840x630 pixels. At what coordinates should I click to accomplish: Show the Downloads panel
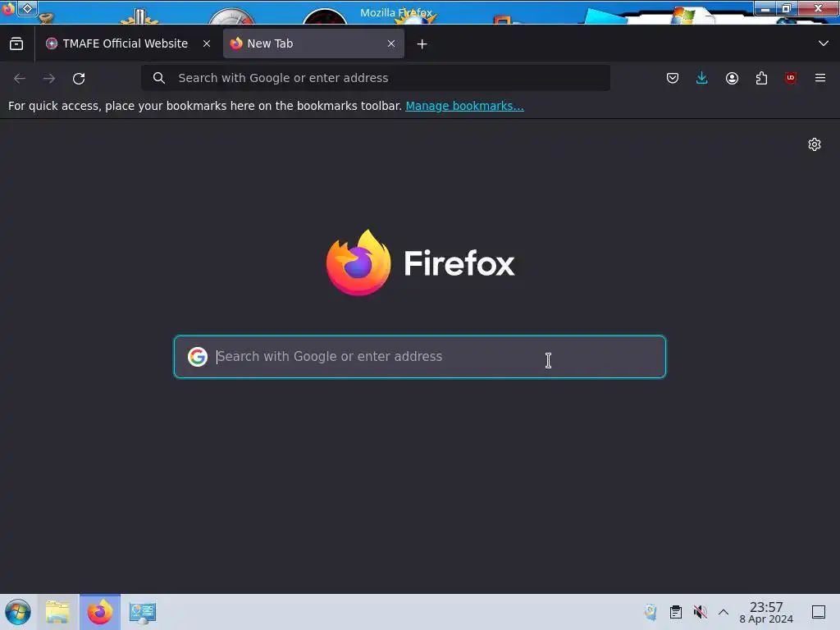coord(702,78)
